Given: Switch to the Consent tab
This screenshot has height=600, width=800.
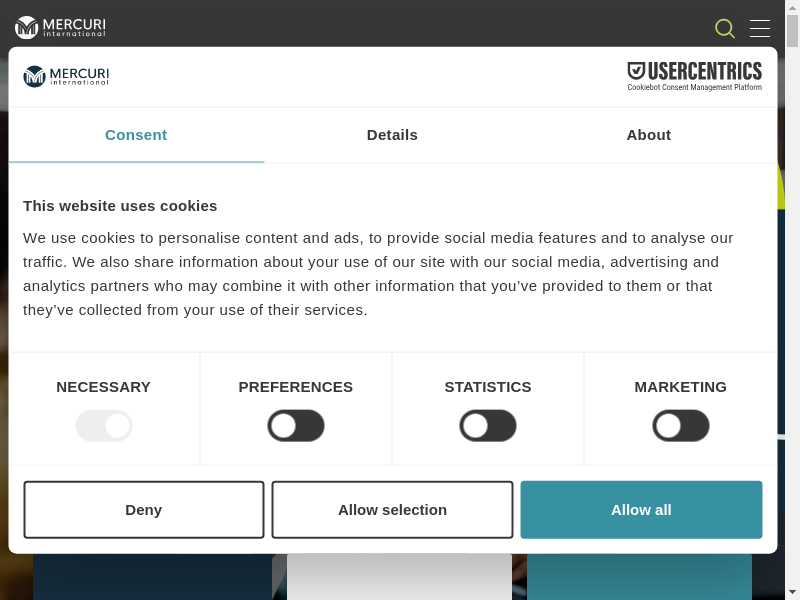Looking at the screenshot, I should tap(136, 135).
